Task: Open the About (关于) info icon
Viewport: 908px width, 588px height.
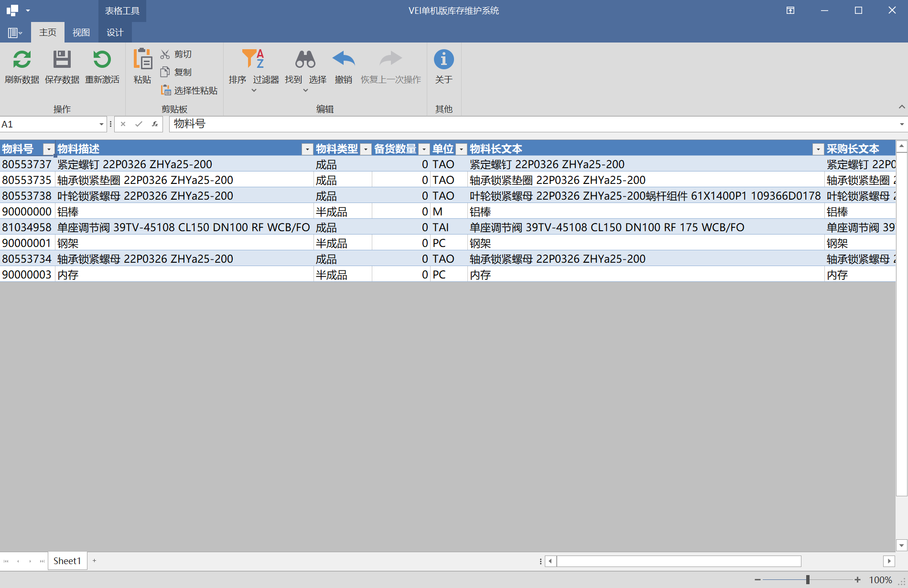Action: click(x=443, y=60)
